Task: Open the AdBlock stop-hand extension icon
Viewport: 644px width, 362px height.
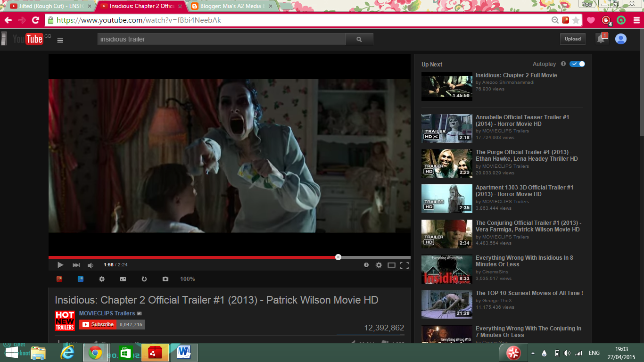Action: 606,20
